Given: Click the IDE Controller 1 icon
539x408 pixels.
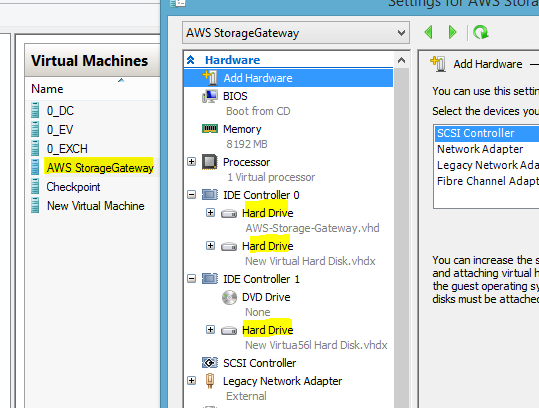Looking at the screenshot, I should click(210, 279).
